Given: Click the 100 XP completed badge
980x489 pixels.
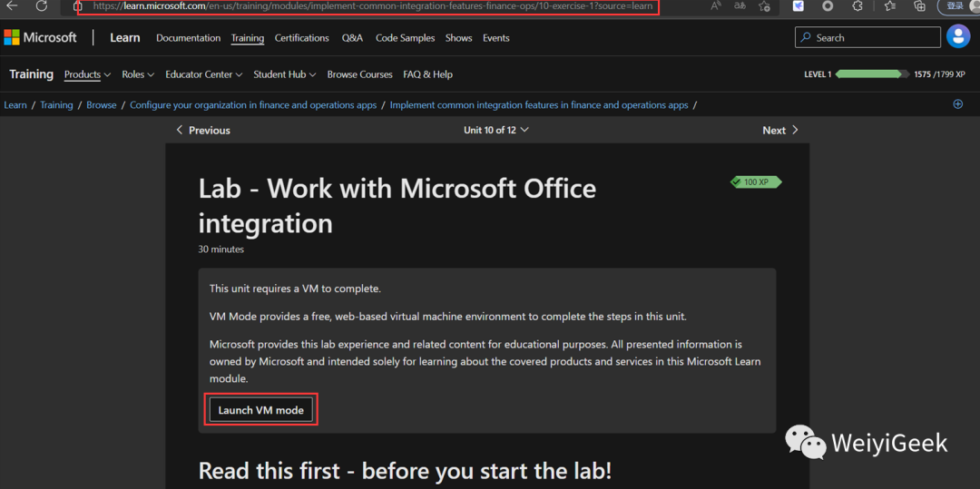Looking at the screenshot, I should (x=756, y=182).
